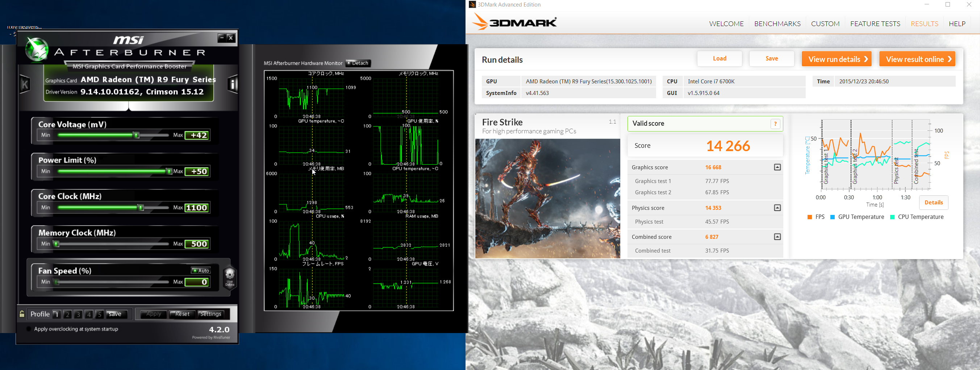
Task: Select profile slot 3
Action: pyautogui.click(x=78, y=315)
